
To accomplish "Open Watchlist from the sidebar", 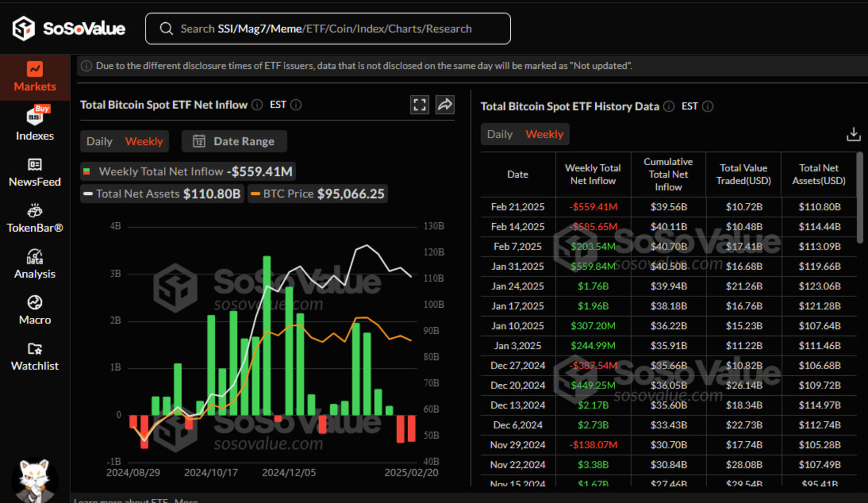I will coord(35,356).
